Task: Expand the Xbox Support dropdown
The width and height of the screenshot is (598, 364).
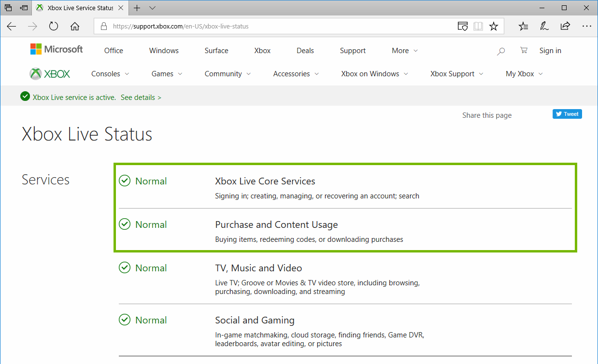Action: 457,74
